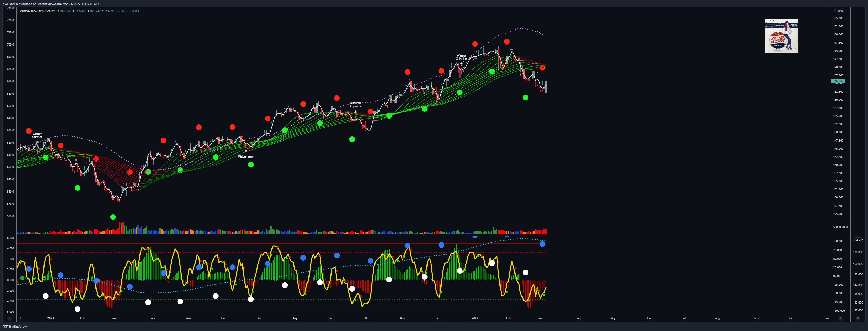Click the Pepsico, Inc., 693, NASDAQ symbol title
The width and height of the screenshot is (868, 331).
point(38,11)
